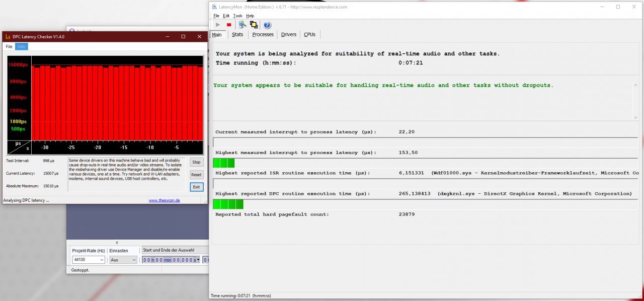Click driver warning message text box
644x301 pixels.
126,174
